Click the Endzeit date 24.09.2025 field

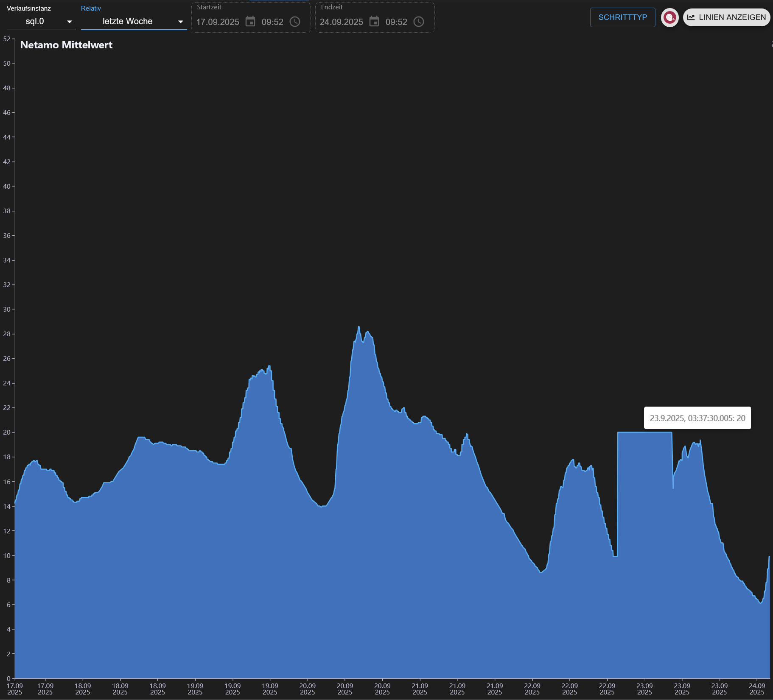coord(342,22)
